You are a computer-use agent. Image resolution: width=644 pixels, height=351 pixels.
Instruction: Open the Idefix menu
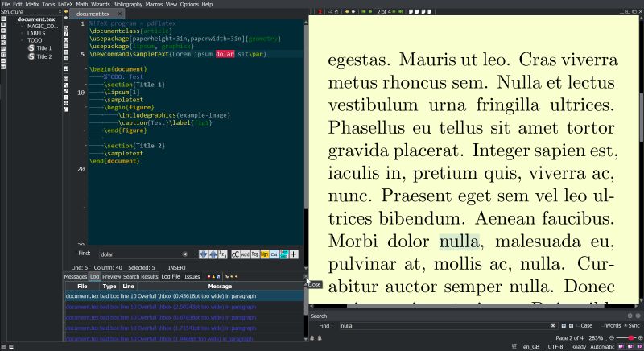(x=32, y=4)
